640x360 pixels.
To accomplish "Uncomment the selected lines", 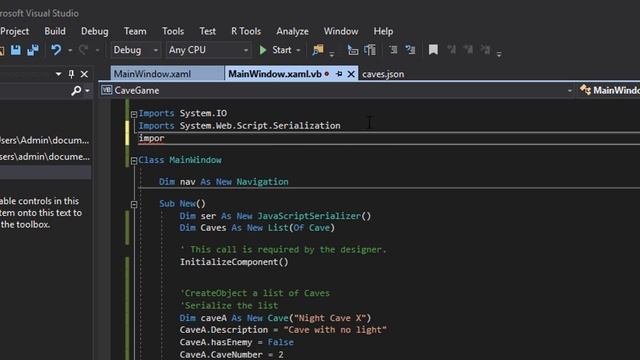I will coord(410,50).
